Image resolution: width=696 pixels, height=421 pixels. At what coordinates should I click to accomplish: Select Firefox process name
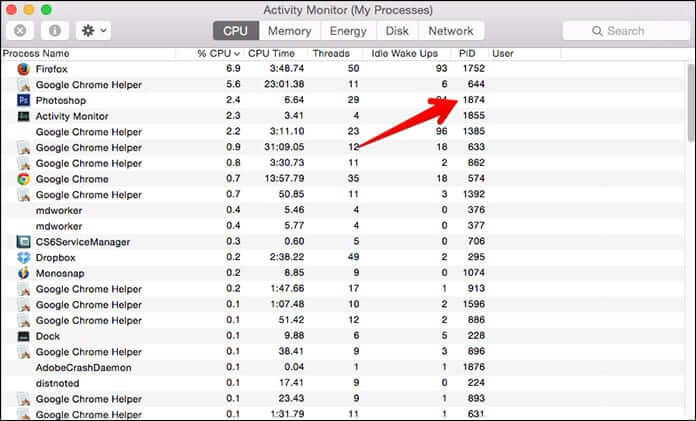tap(51, 69)
